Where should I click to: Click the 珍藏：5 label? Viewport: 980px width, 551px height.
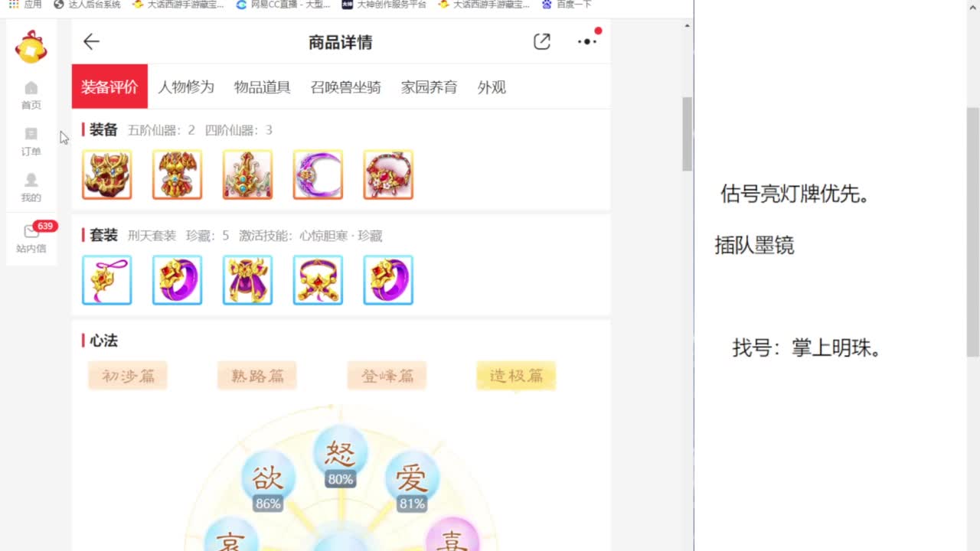click(x=207, y=236)
